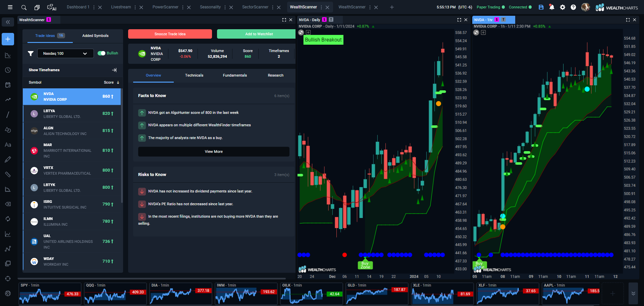
Task: Toggle the T badge on NVDA Daily
Action: 331,20
